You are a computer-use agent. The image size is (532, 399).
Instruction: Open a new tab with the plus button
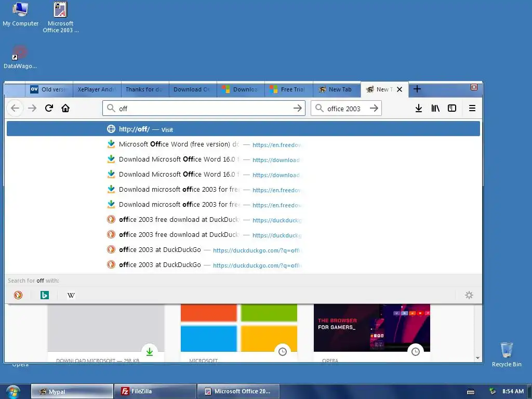[417, 89]
